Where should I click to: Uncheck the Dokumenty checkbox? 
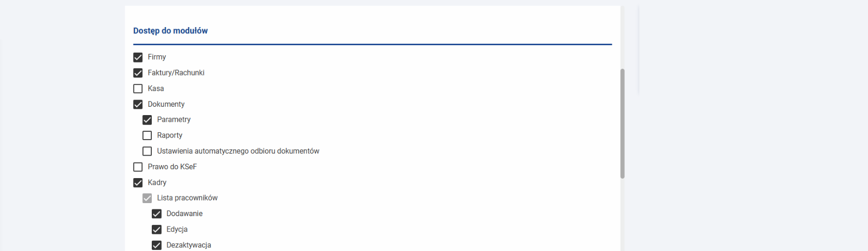click(x=138, y=104)
